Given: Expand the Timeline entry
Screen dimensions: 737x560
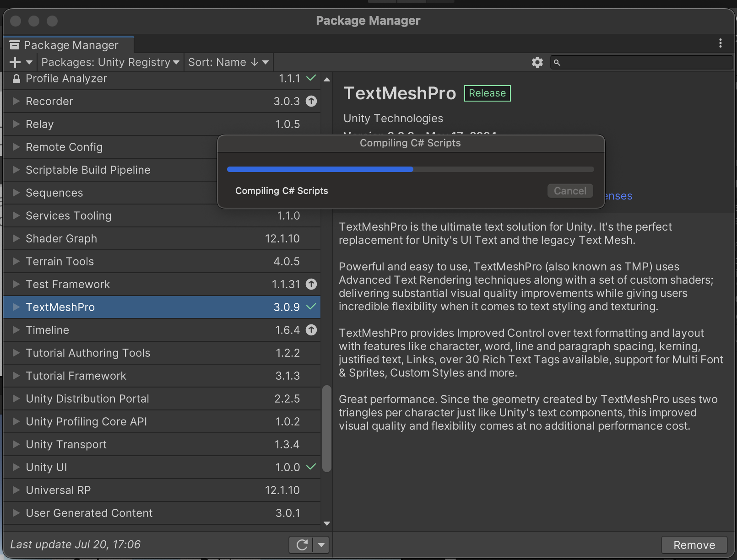Looking at the screenshot, I should point(16,330).
